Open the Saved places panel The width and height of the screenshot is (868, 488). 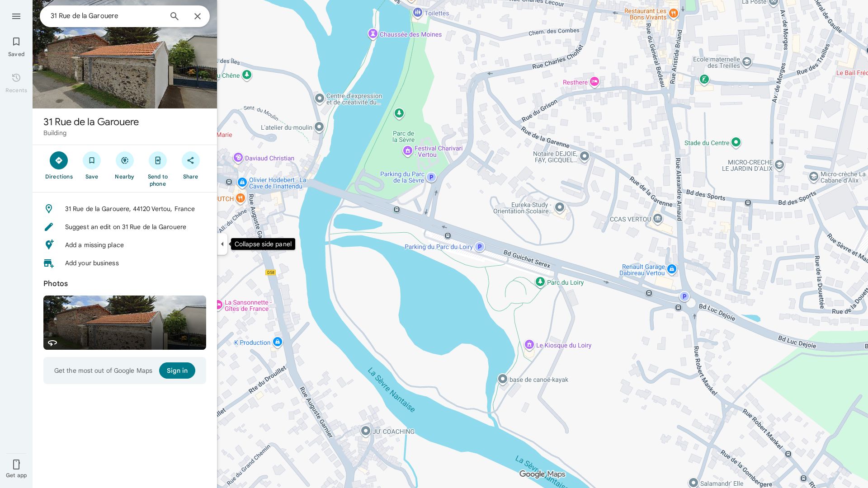16,46
